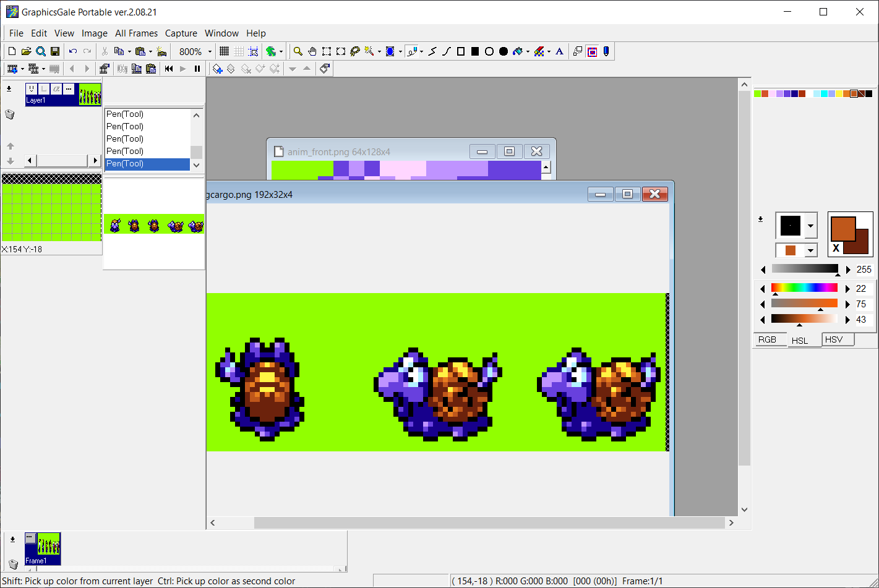Select the Magic Wand tool

click(x=369, y=51)
